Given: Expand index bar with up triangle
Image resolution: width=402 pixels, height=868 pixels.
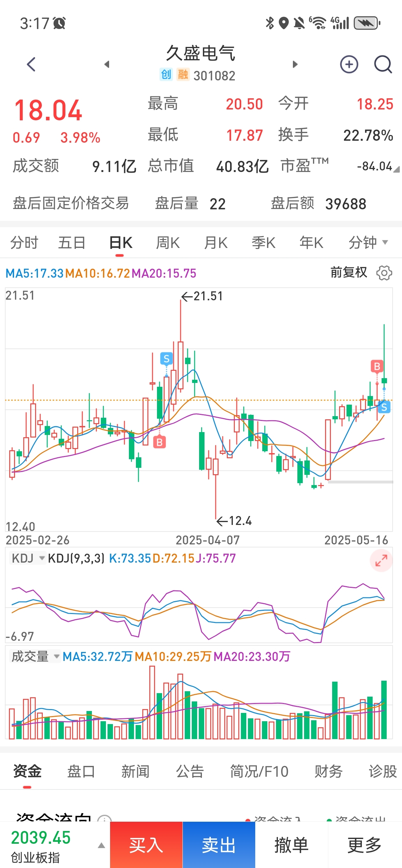Looking at the screenshot, I should pyautogui.click(x=101, y=845).
